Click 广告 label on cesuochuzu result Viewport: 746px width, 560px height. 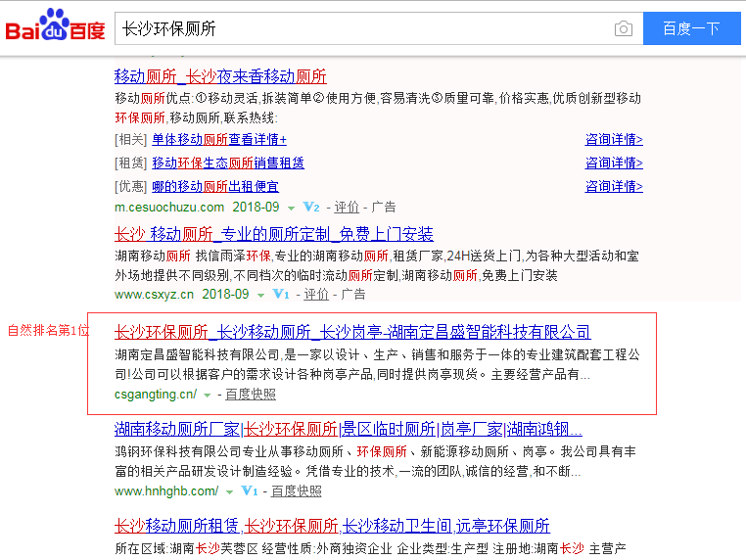point(384,207)
